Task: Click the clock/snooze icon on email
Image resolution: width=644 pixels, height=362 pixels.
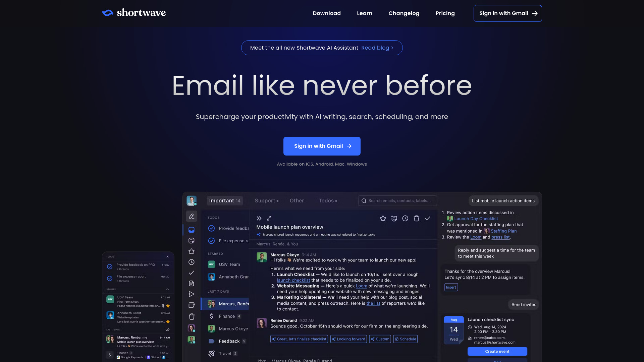Action: coord(405,218)
